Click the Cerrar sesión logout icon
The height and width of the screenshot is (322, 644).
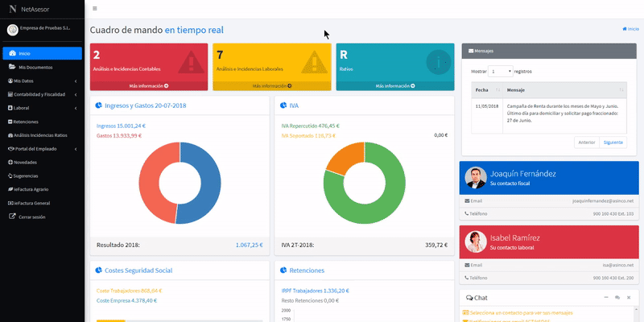[x=11, y=217]
